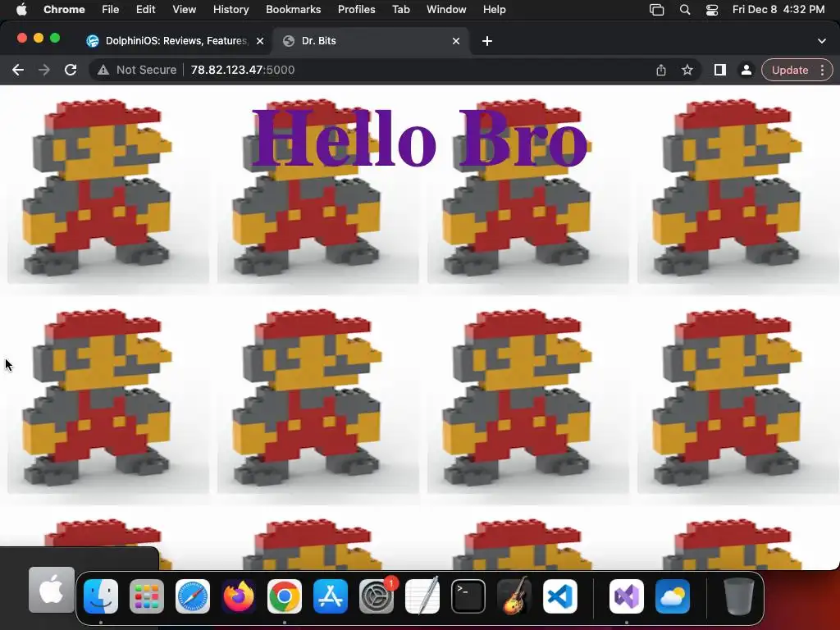Viewport: 840px width, 630px height.
Task: Click the Hello Bro heading
Action: pyautogui.click(x=420, y=139)
